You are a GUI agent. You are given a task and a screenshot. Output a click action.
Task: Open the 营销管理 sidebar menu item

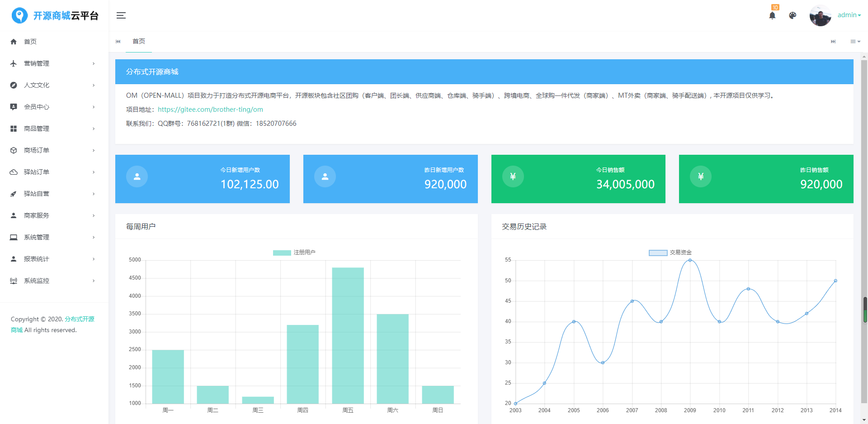54,63
